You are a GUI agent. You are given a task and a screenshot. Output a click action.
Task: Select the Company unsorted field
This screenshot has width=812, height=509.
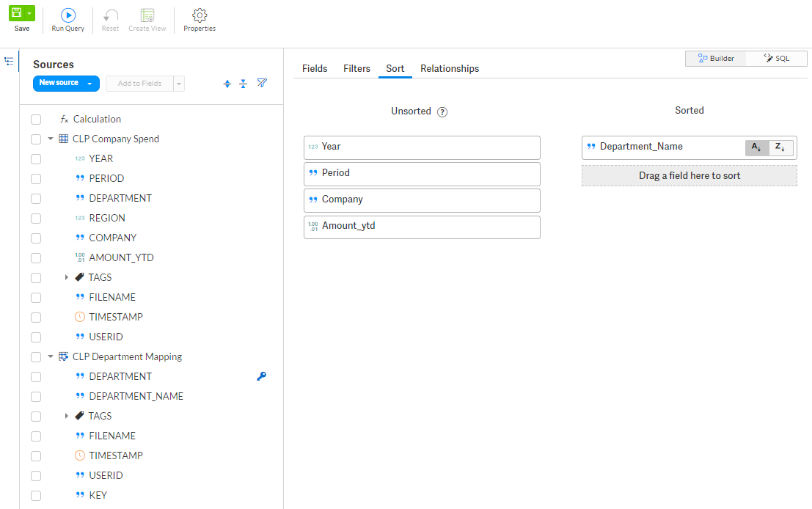pos(422,200)
